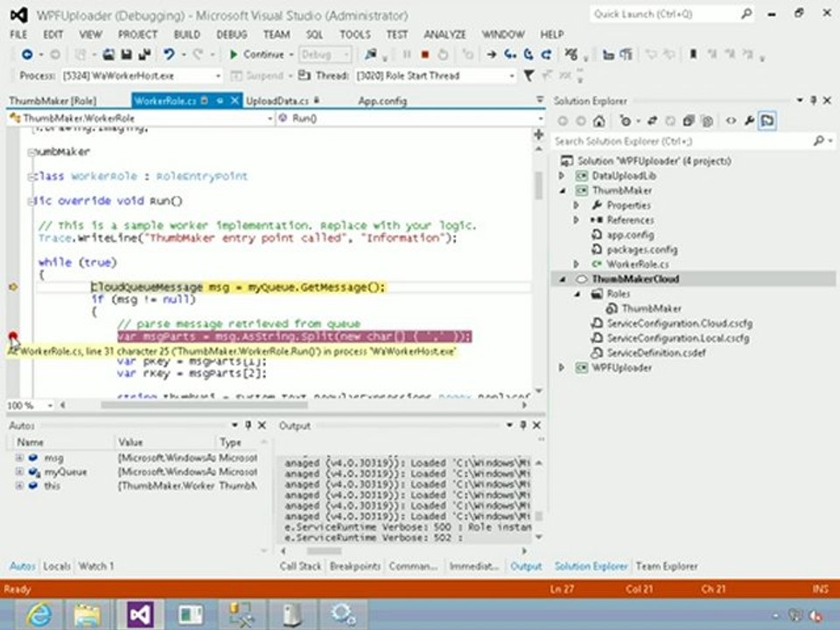Select ServiceDefinition.csdef in Solution Explorer
Viewport: 840px width, 630px height.
click(x=655, y=353)
